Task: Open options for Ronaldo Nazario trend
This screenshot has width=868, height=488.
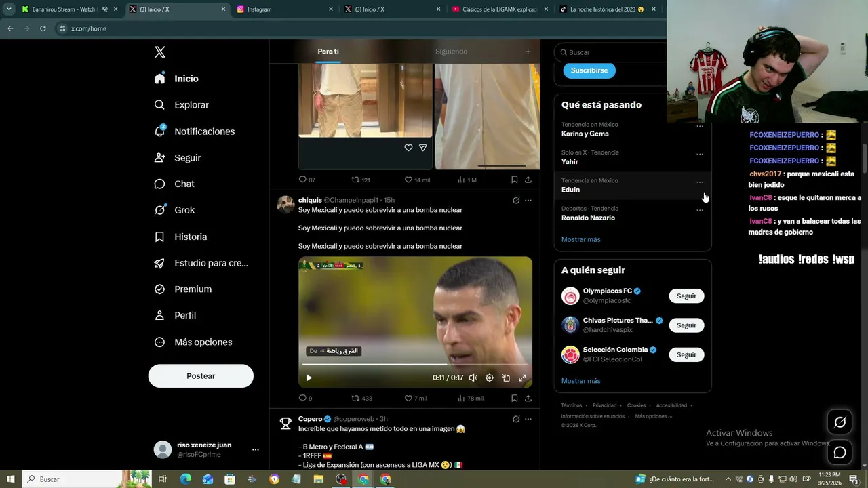Action: pos(700,210)
